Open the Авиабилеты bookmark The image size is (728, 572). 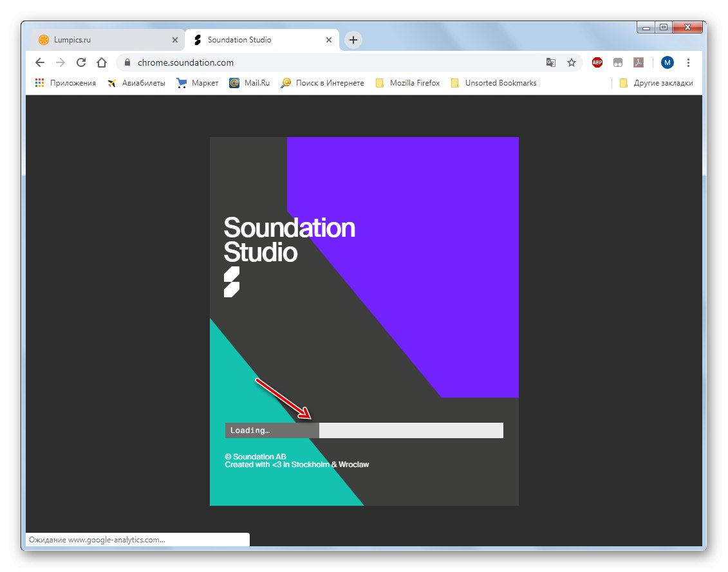(x=136, y=83)
